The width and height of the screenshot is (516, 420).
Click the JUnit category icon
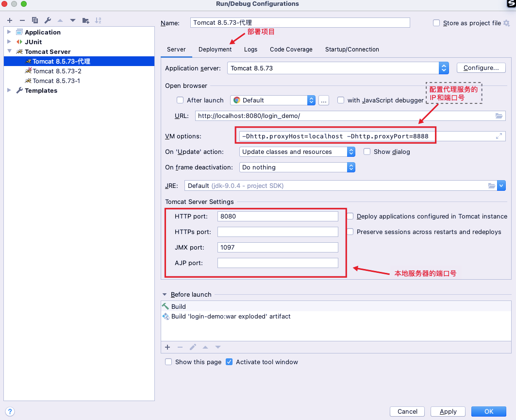coord(19,42)
